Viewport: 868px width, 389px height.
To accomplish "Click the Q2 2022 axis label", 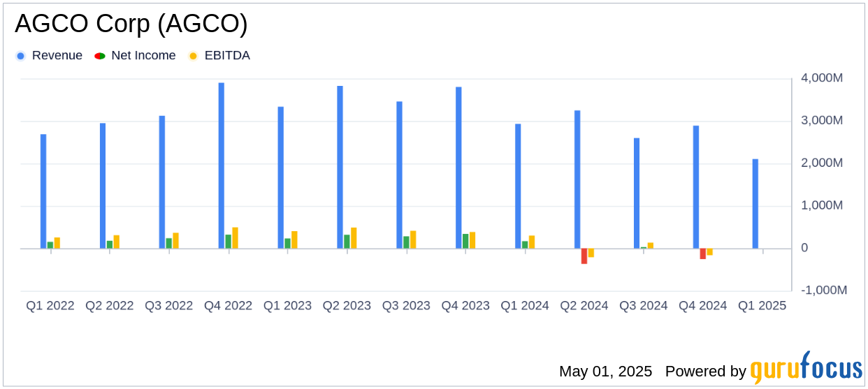I will tap(110, 306).
